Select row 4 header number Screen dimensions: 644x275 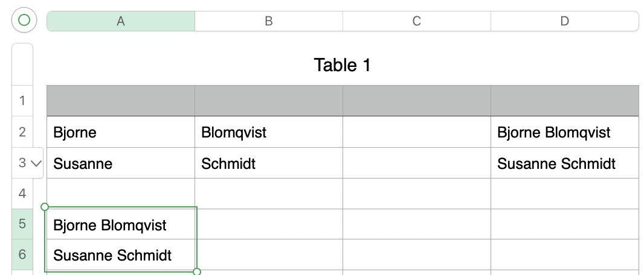coord(22,194)
